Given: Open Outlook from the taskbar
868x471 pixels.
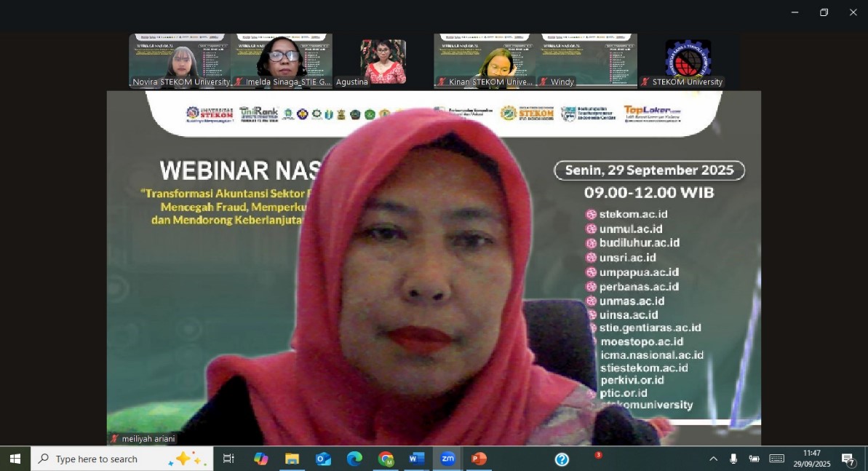Looking at the screenshot, I should click(x=324, y=459).
